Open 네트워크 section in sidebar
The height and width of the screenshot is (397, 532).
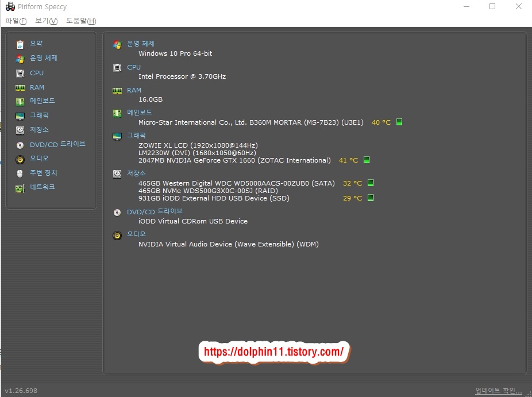(43, 187)
